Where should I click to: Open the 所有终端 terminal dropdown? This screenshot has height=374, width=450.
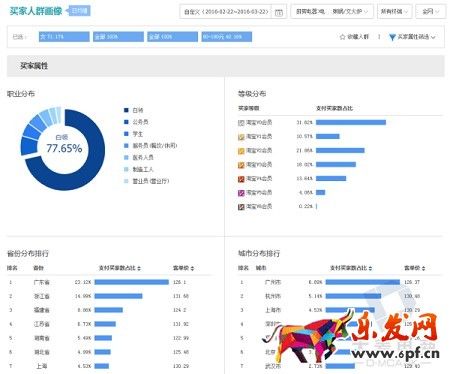(x=395, y=12)
